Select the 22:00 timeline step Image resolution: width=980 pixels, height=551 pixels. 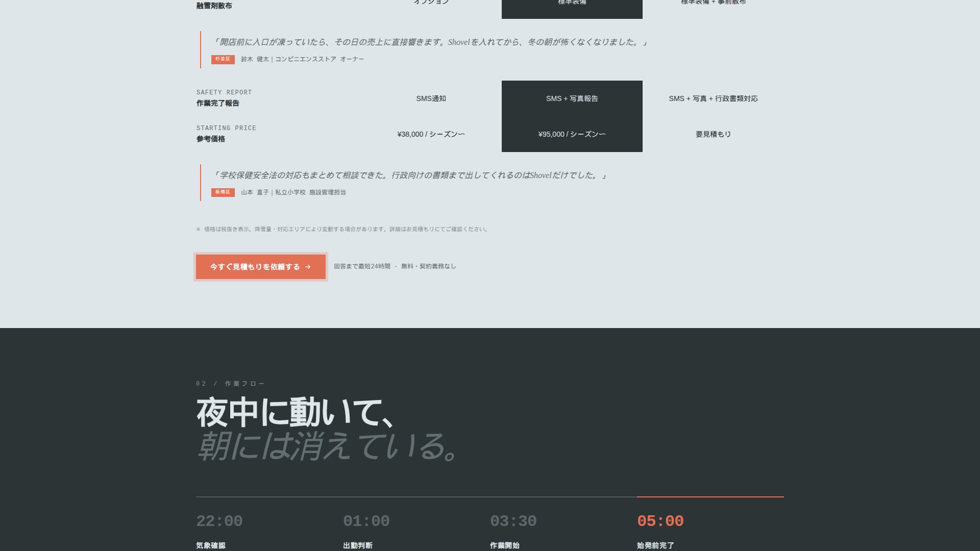[x=219, y=521]
